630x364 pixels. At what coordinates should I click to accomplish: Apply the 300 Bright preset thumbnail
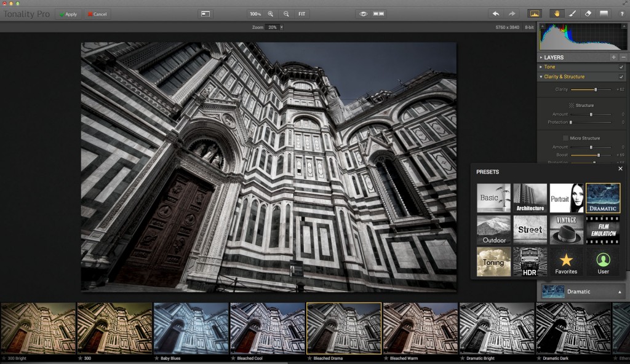38,328
